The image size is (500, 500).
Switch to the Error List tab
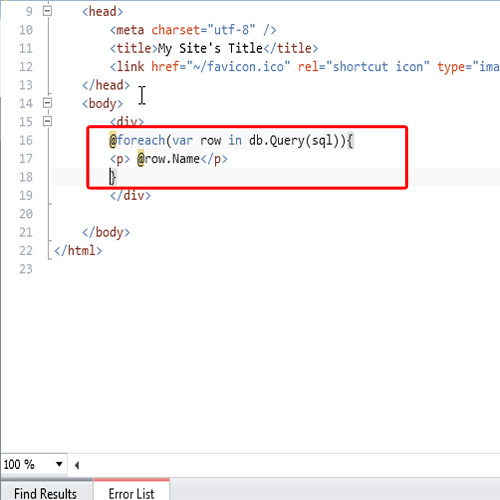coord(131,493)
